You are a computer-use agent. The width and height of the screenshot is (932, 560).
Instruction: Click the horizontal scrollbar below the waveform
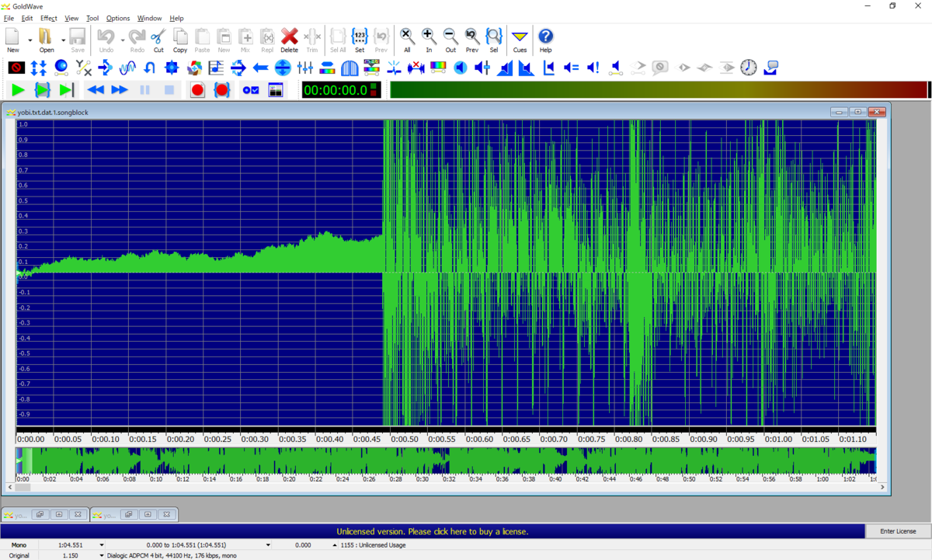[x=446, y=488]
